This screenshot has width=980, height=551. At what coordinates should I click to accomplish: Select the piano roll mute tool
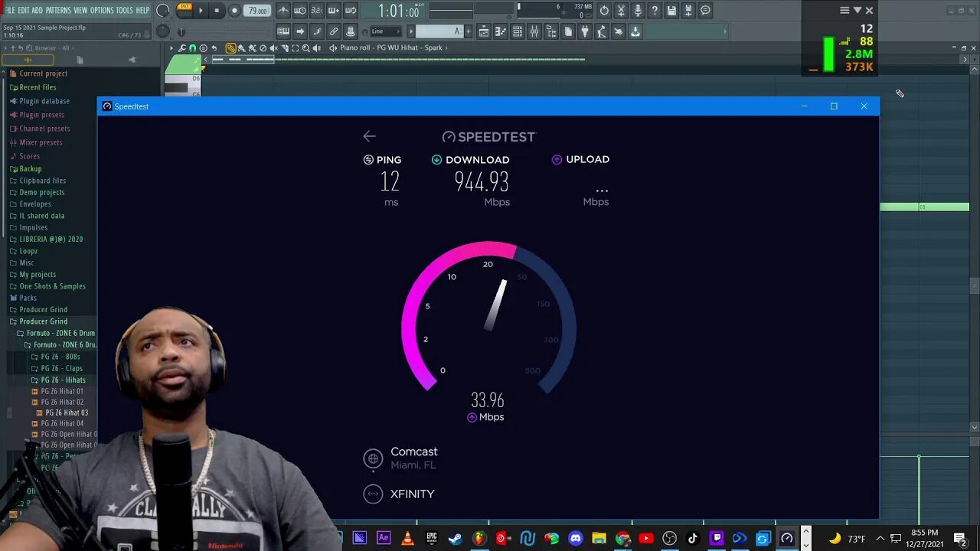click(274, 48)
